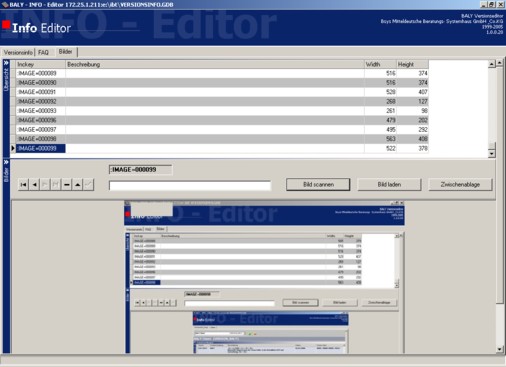Click width value 563 in row 000098

391,139
